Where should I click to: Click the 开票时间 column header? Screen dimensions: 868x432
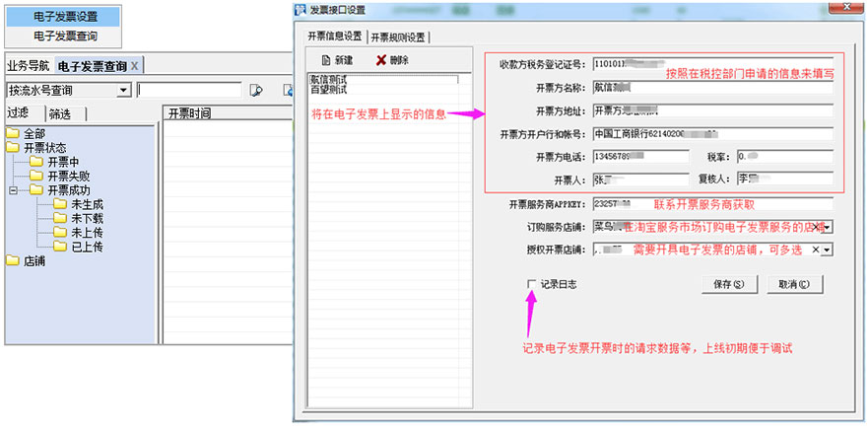click(x=227, y=113)
